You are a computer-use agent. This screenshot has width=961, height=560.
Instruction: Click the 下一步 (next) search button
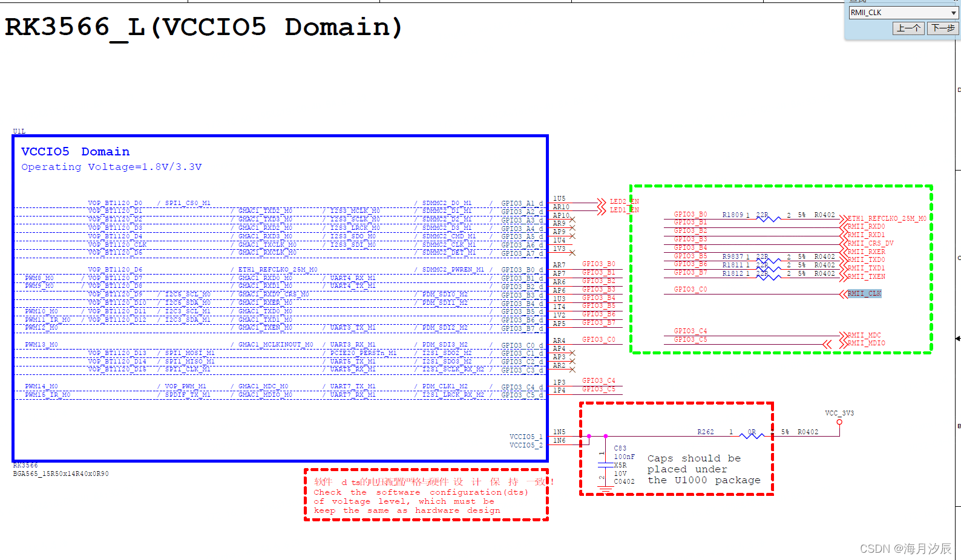pos(943,28)
